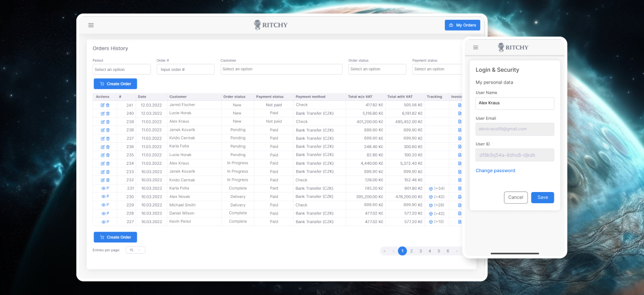Go to next page with pagination arrow
This screenshot has height=295, width=644.
tap(457, 251)
